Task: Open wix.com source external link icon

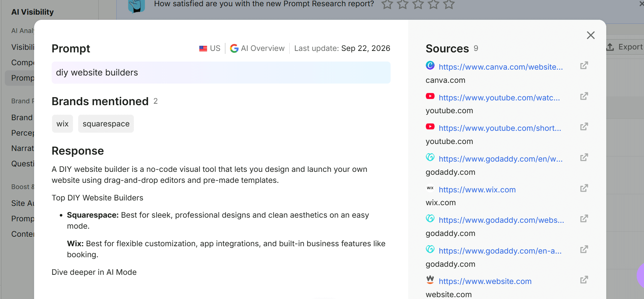Action: 584,188
